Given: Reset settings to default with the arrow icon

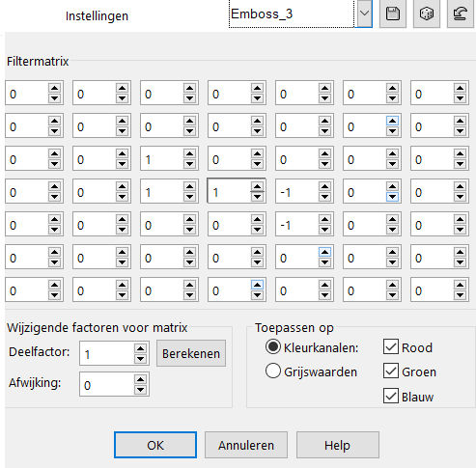Looking at the screenshot, I should [x=461, y=14].
